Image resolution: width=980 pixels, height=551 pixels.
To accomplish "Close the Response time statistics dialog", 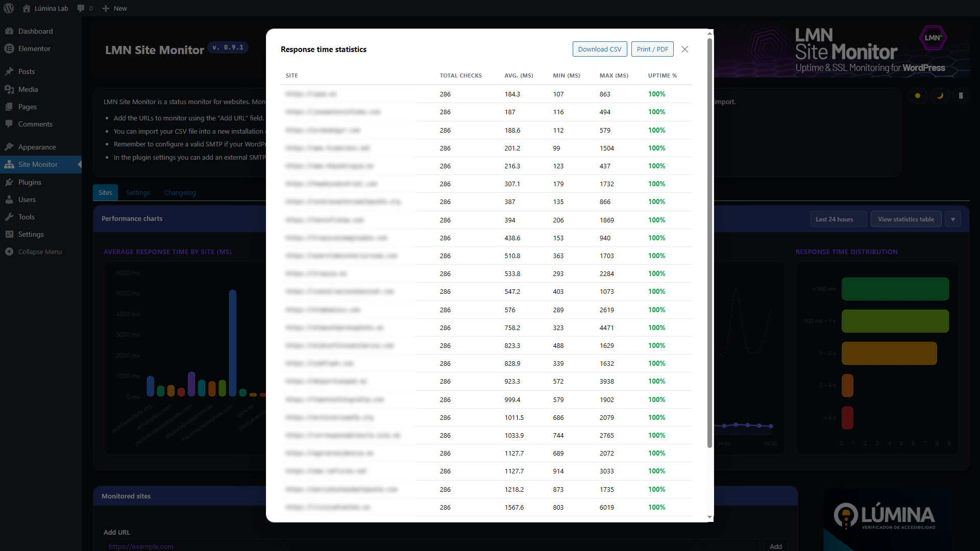I will (x=685, y=49).
